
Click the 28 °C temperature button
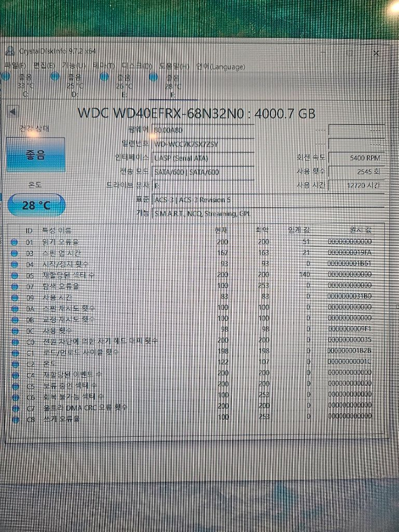tap(36, 205)
